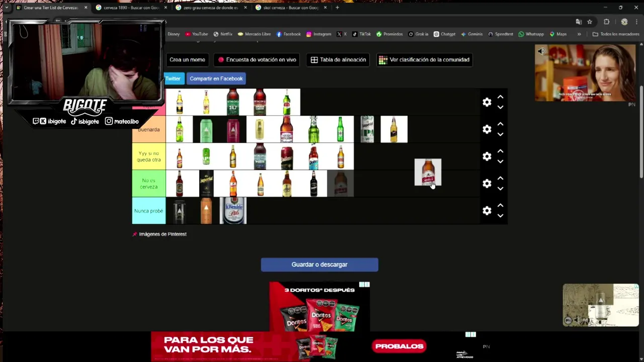Image resolution: width=644 pixels, height=362 pixels.
Task: Open the Whatsapp bookmark
Action: point(531,34)
